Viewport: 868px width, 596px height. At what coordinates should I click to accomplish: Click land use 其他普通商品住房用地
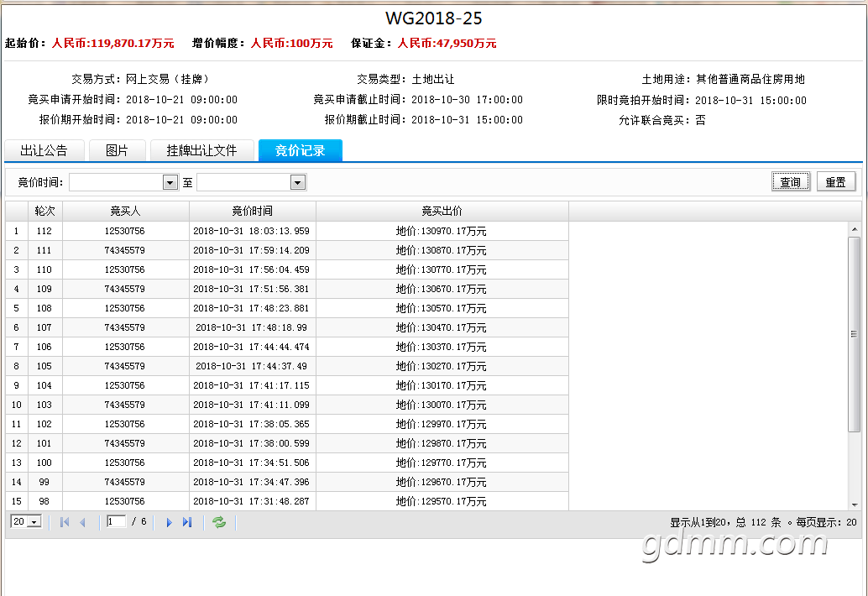click(x=750, y=79)
